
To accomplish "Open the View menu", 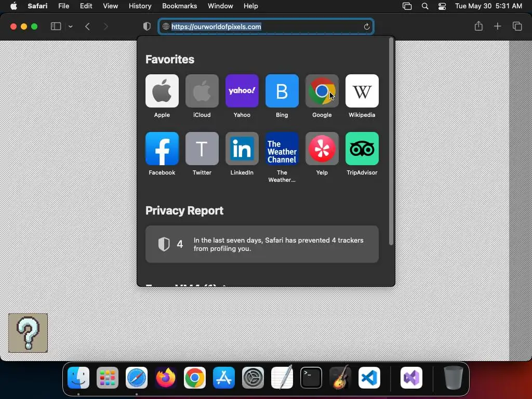I will pyautogui.click(x=110, y=6).
